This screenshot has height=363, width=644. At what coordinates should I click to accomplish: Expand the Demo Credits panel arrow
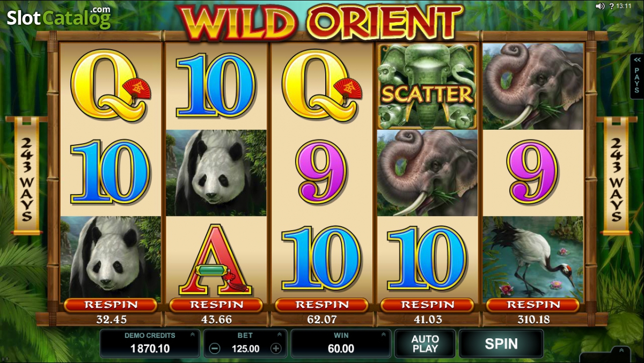coord(192,335)
